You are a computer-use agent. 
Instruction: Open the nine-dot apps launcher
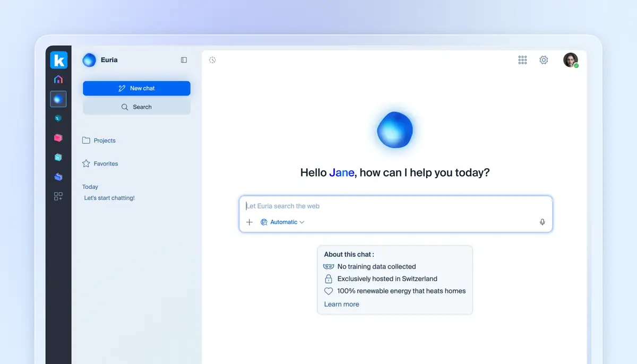[522, 60]
